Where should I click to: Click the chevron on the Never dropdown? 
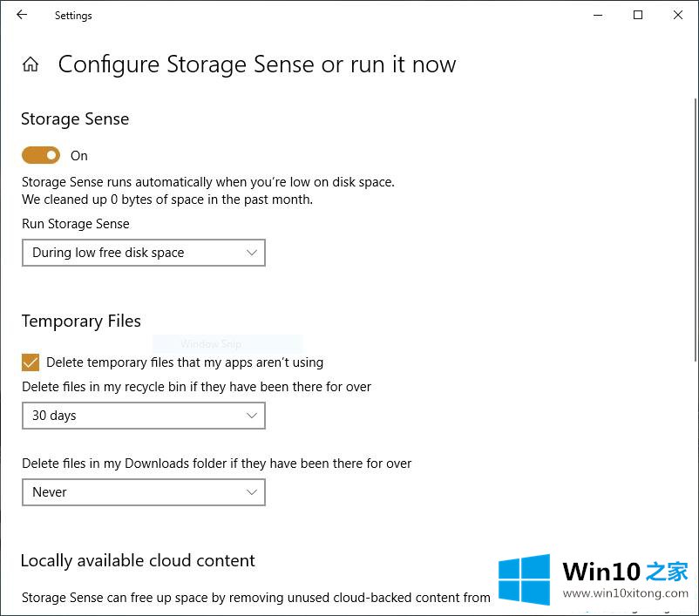(251, 492)
